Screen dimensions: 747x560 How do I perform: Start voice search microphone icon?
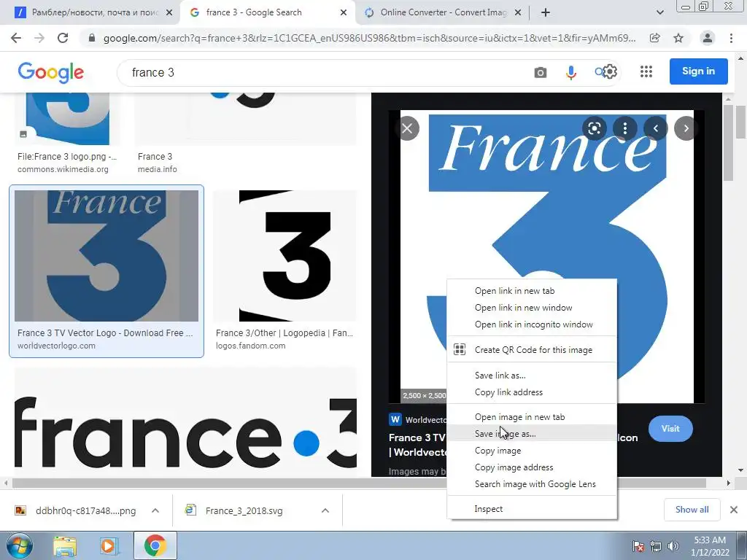[x=570, y=72]
